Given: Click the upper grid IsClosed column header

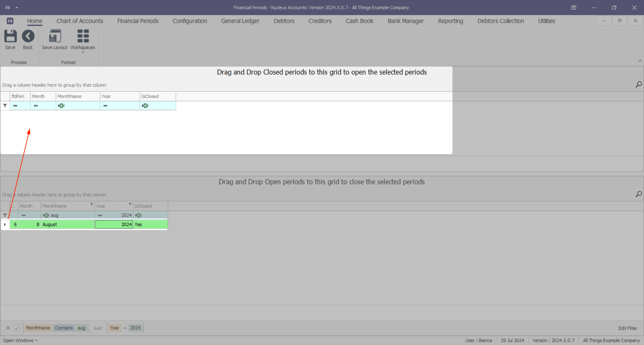Looking at the screenshot, I should click(158, 96).
